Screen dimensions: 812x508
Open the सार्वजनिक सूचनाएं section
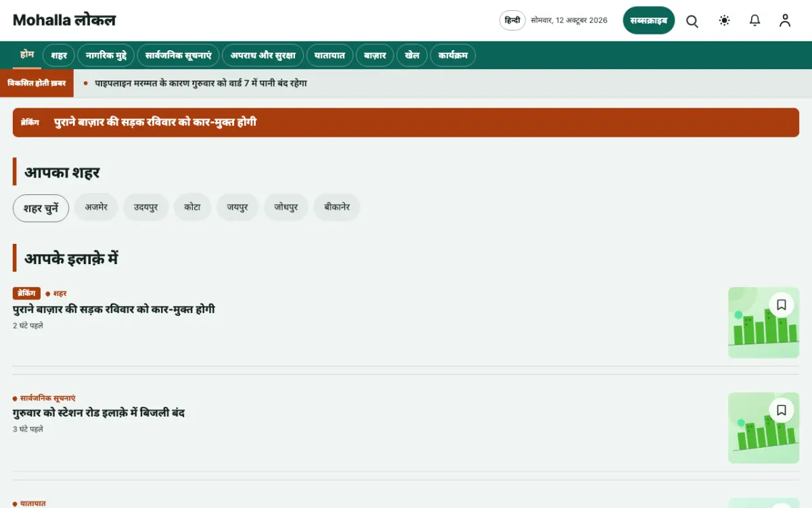click(179, 56)
